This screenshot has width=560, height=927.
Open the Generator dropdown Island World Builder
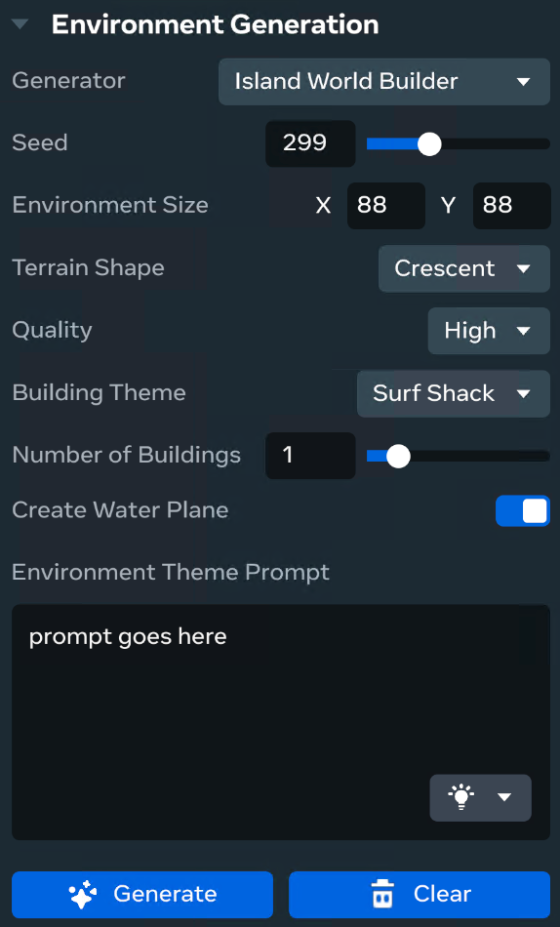pos(384,82)
